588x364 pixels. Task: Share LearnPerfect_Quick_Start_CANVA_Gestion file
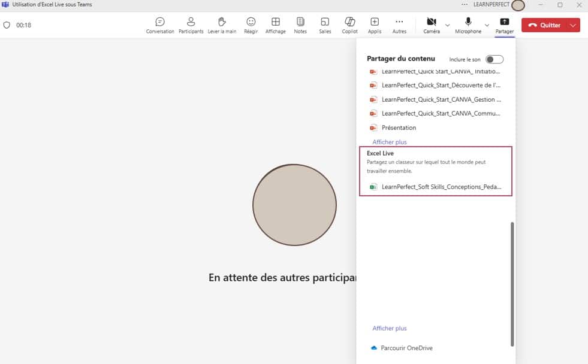tap(435, 99)
